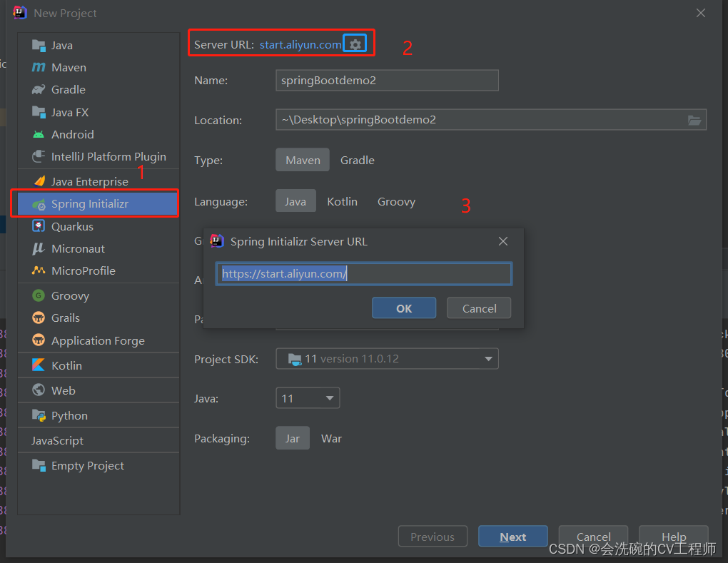Select Java FX in project list

coord(98,112)
